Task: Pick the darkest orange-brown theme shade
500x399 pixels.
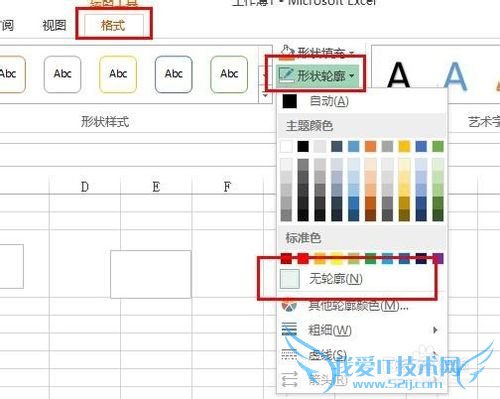Action: tap(370, 215)
